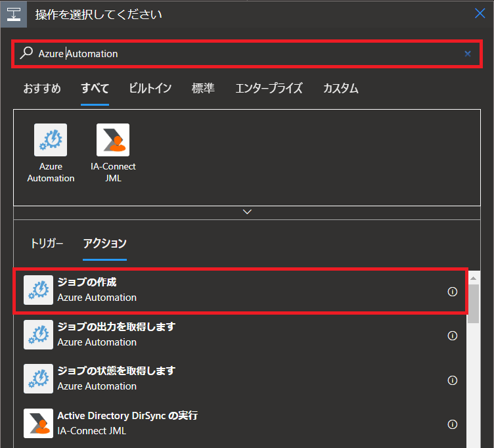This screenshot has height=448, width=494.
Task: Click the operation header icon at top left
Action: (x=14, y=14)
